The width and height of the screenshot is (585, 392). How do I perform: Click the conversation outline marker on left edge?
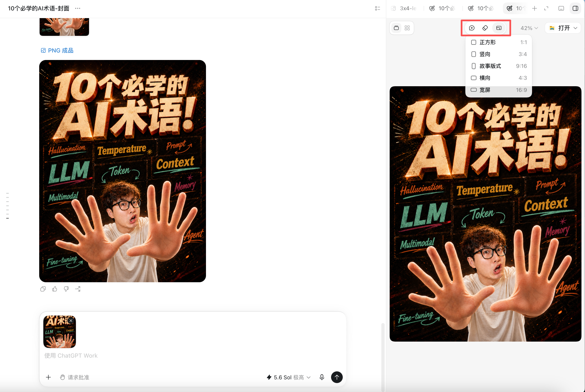pos(8,206)
